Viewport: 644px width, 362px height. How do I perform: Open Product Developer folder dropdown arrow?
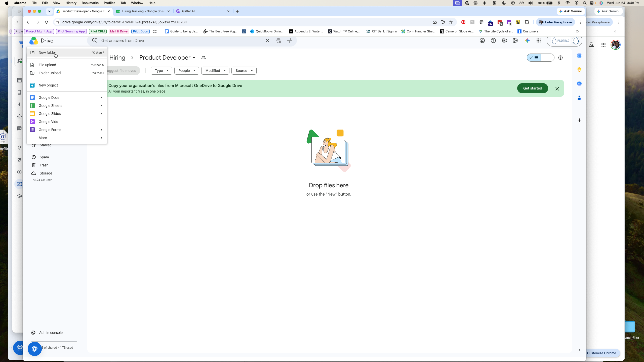coord(194,58)
